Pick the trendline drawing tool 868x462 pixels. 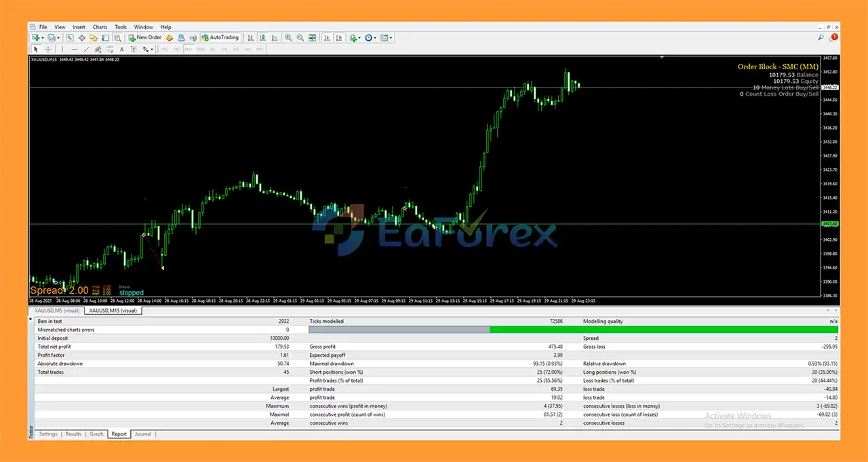tap(86, 50)
